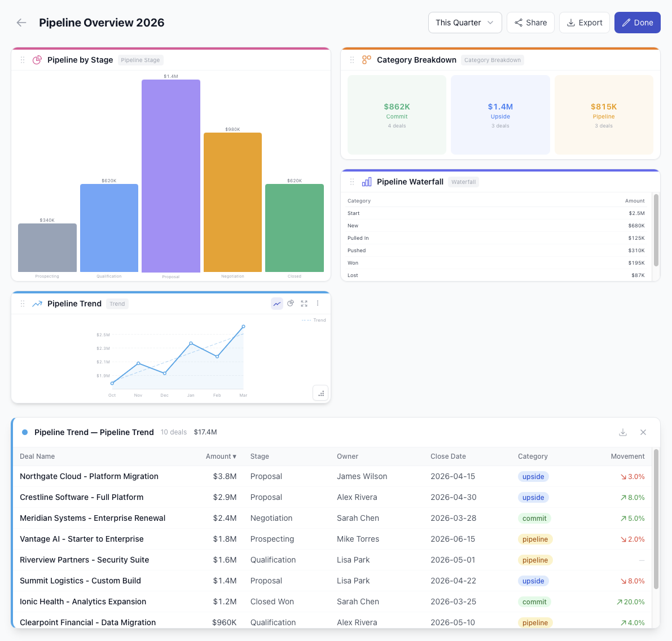Screen dimensions: 672x641
Task: Sort by the Deal Name column header
Action: click(x=37, y=456)
